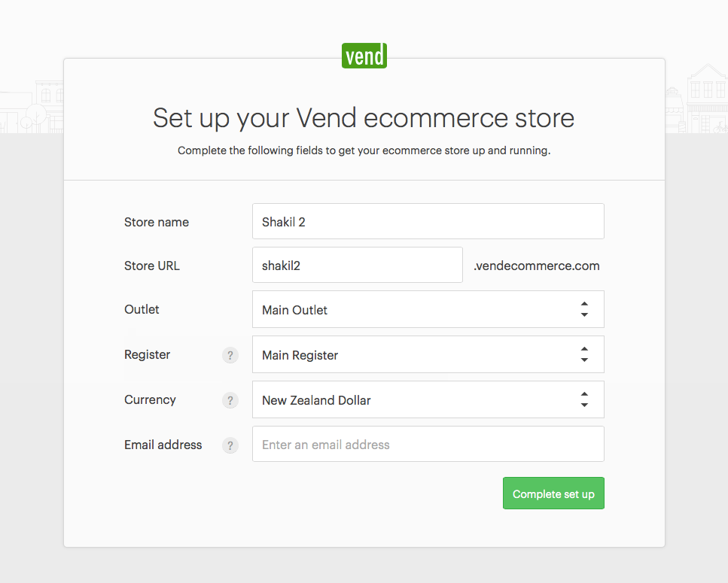The height and width of the screenshot is (583, 728).
Task: Click the Store name label
Action: 157,222
